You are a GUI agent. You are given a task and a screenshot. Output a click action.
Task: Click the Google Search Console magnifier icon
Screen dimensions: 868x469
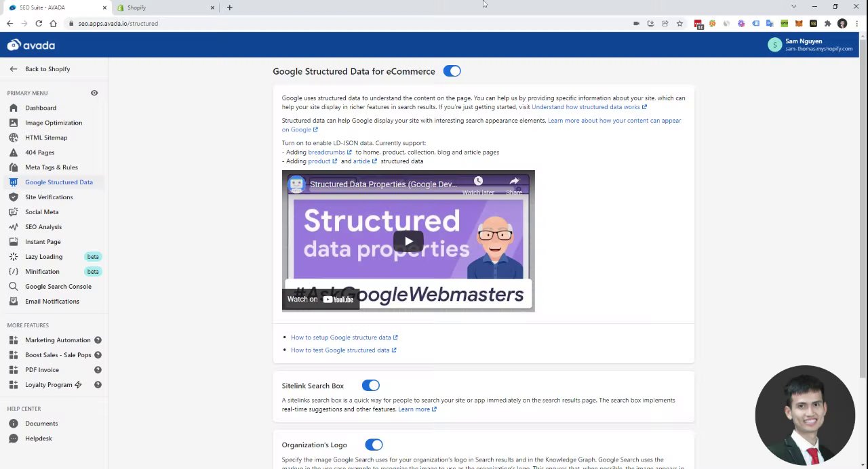[x=14, y=287]
